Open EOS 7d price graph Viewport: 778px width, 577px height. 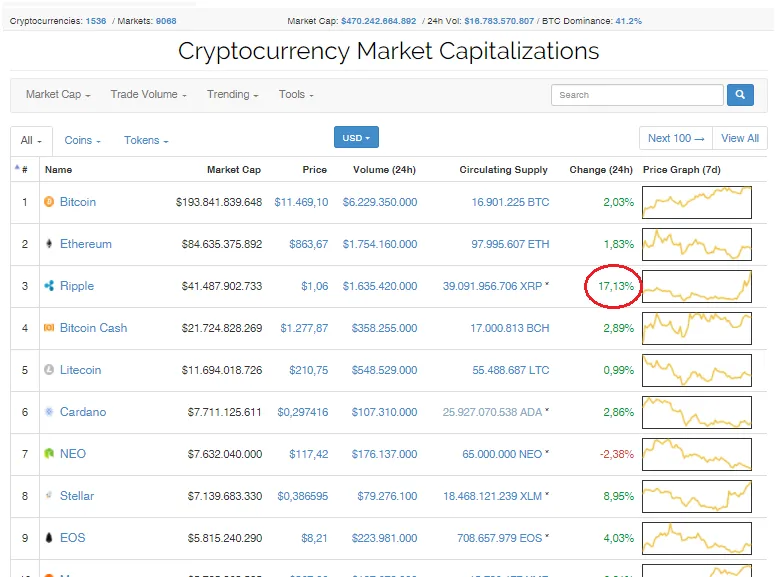coord(697,538)
